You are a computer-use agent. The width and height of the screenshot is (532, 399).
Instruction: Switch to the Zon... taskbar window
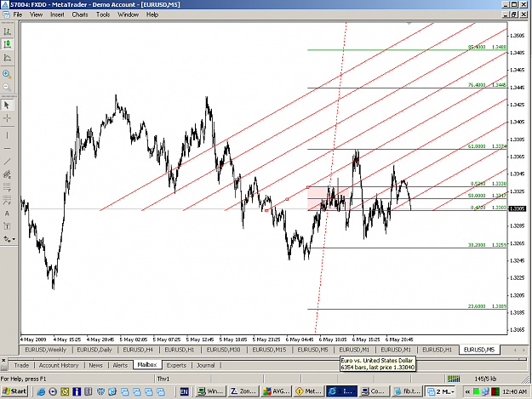pyautogui.click(x=243, y=391)
